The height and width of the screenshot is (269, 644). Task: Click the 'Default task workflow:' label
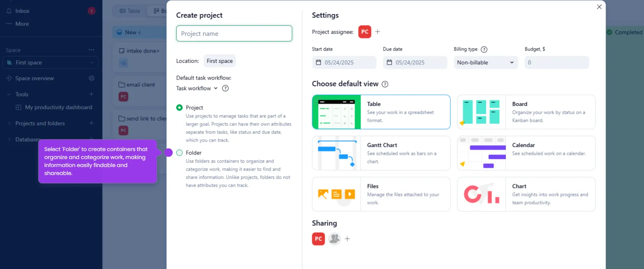coord(204,78)
